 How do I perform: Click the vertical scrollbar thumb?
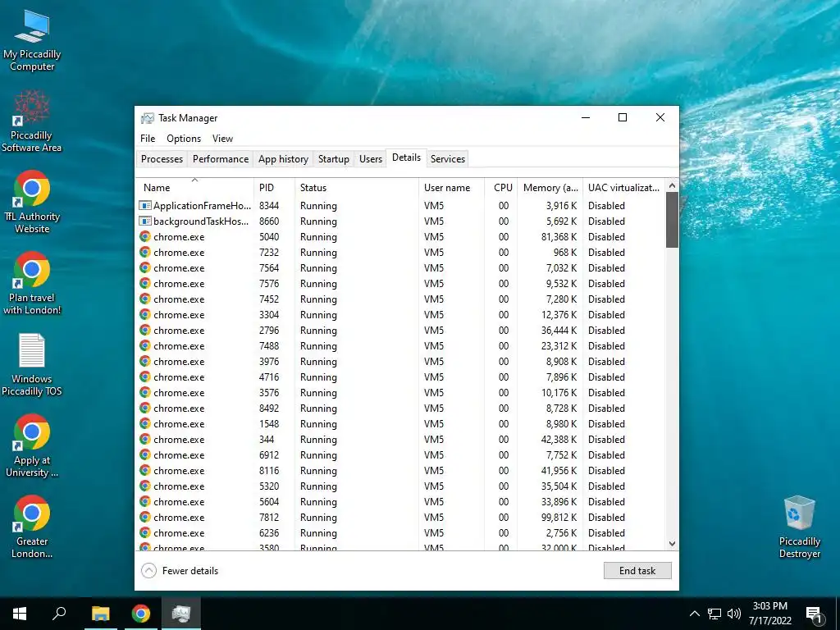pyautogui.click(x=672, y=220)
